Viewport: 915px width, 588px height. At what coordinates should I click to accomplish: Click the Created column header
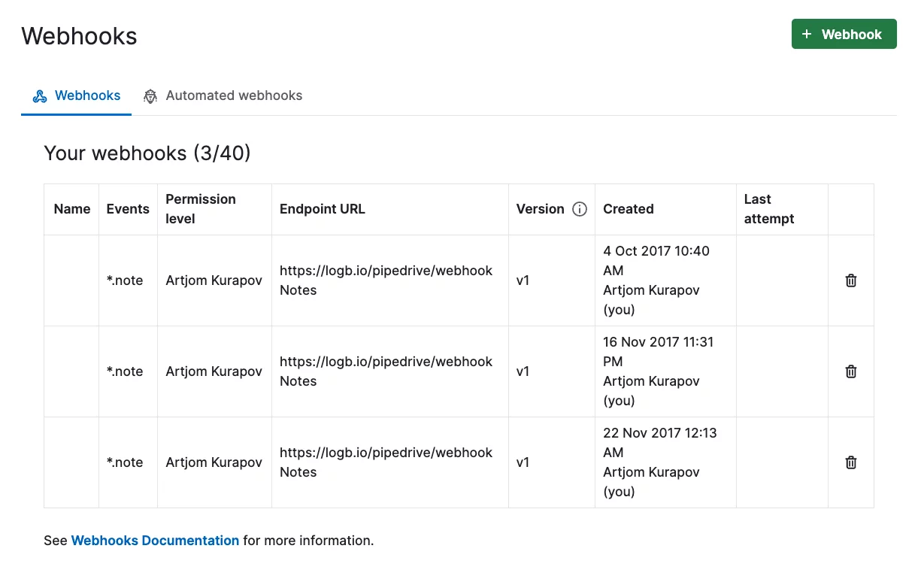tap(629, 209)
